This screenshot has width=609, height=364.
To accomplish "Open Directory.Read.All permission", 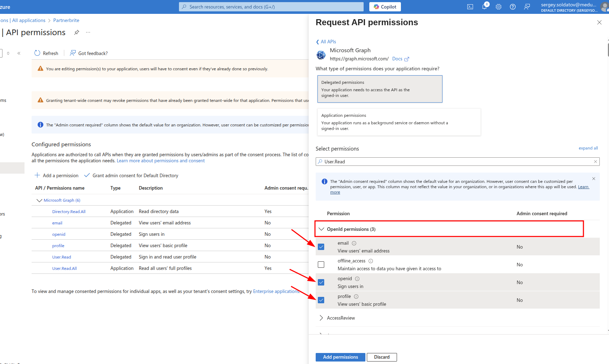I will [x=69, y=212].
